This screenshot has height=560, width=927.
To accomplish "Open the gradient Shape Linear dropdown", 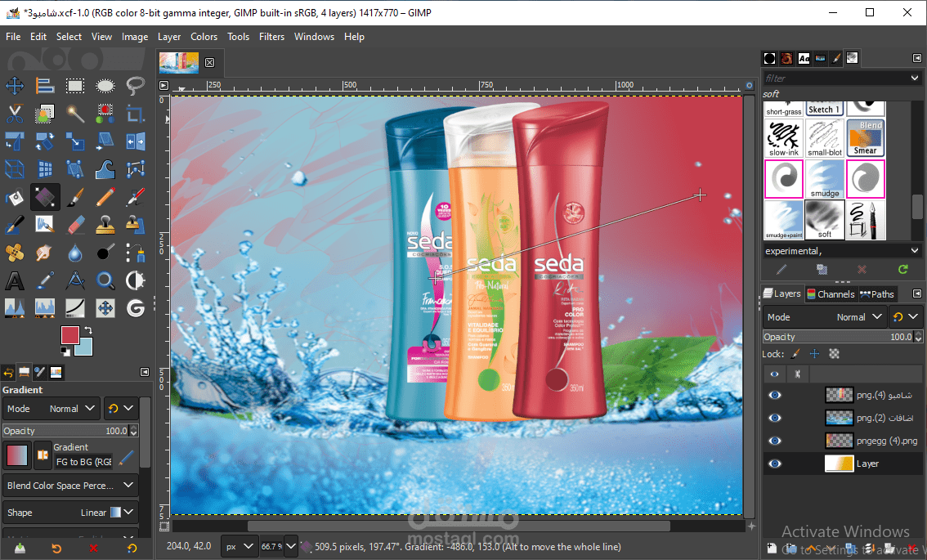I will (70, 513).
